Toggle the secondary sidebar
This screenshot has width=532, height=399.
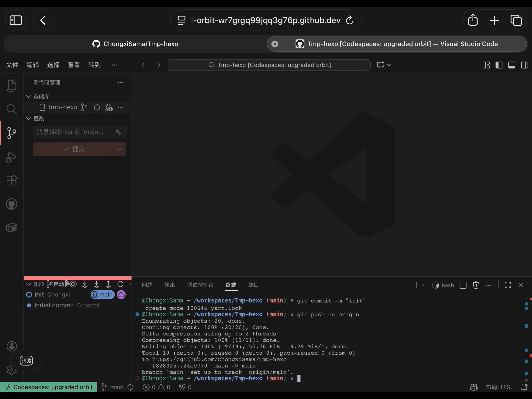525,65
